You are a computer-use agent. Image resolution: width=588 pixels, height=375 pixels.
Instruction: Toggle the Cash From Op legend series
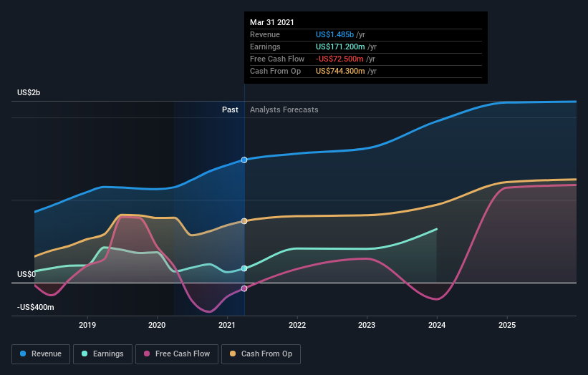pos(261,354)
